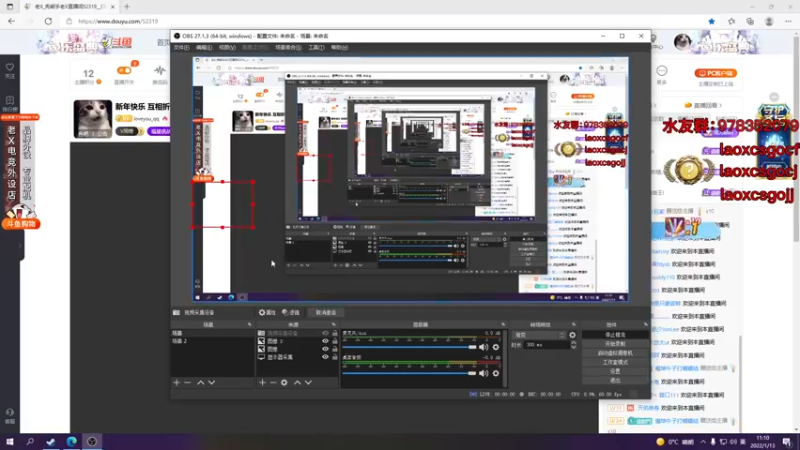Open the 渐变 transition type dropdown
The image size is (800, 450).
[539, 335]
